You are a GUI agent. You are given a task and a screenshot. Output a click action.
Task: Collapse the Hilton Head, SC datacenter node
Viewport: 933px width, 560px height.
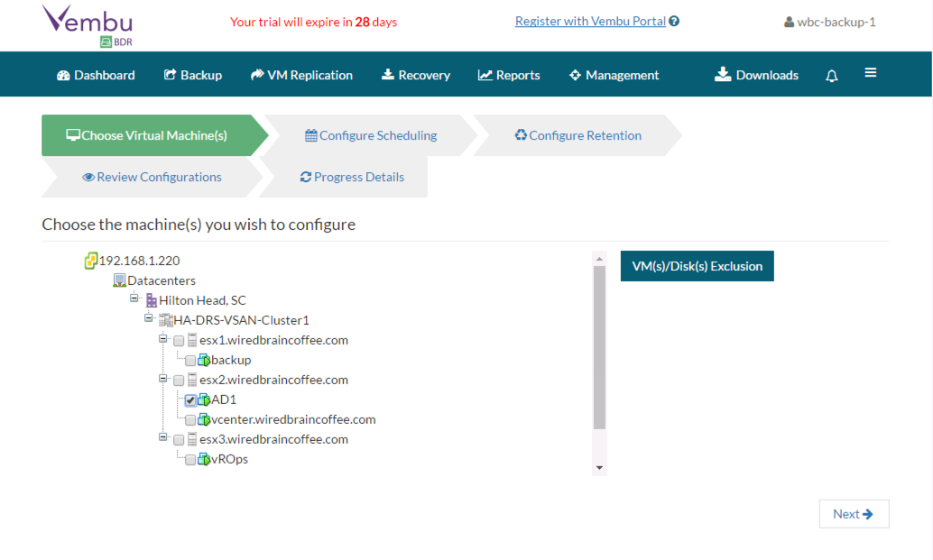pyautogui.click(x=134, y=298)
